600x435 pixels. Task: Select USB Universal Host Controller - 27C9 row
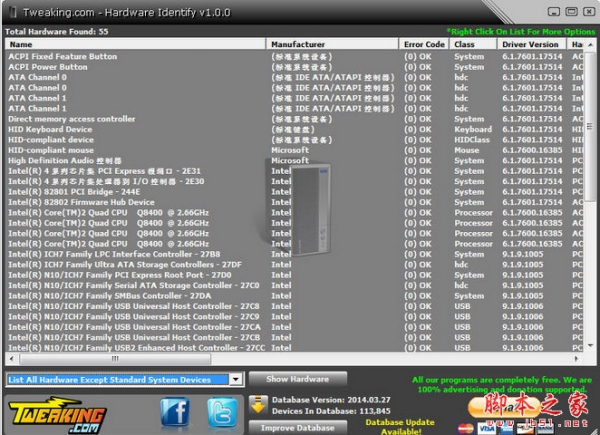(294, 316)
